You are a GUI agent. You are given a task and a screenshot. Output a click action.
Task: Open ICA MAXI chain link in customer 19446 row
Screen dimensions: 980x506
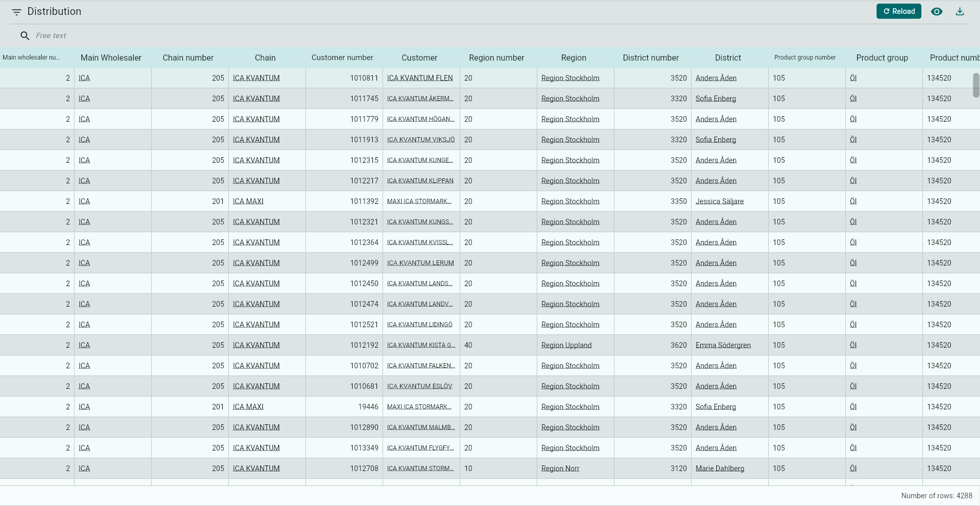tap(248, 407)
